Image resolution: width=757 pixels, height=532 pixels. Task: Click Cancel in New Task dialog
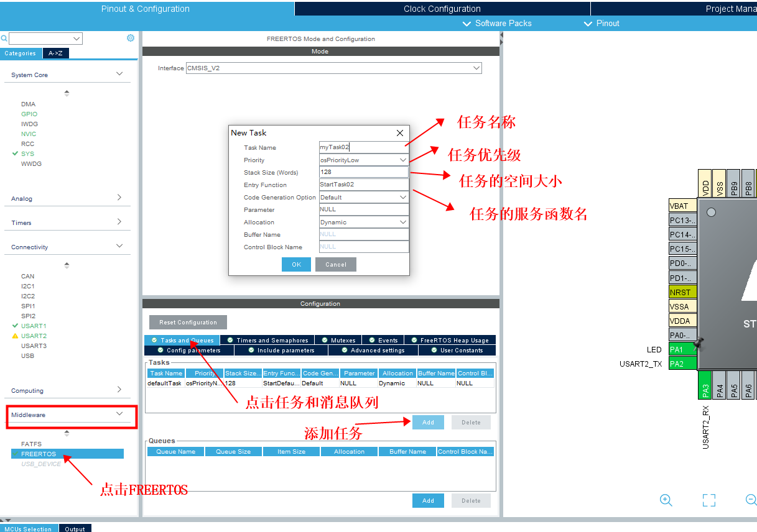(x=336, y=264)
